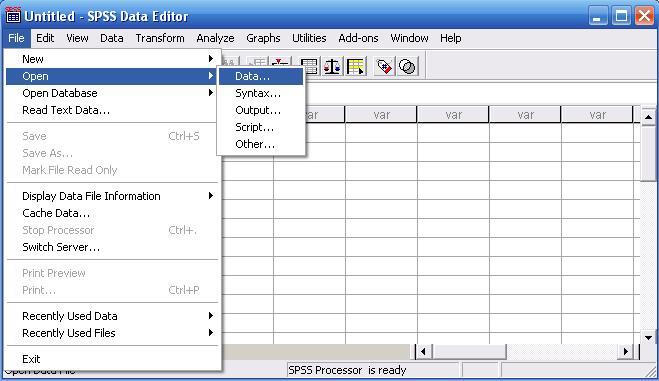Close the File menu via File
This screenshot has height=381, width=659.
tap(16, 38)
